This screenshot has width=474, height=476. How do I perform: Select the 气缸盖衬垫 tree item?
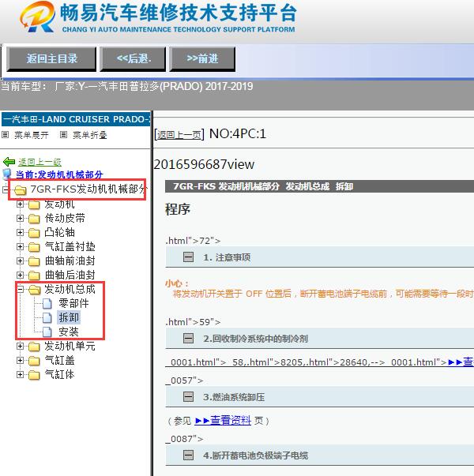pos(70,246)
